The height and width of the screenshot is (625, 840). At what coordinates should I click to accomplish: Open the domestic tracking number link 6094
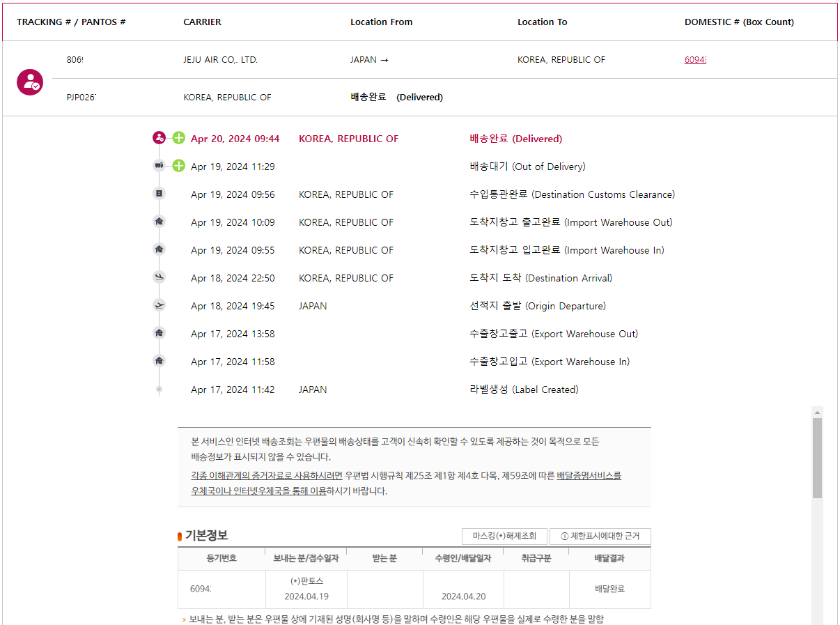(x=695, y=60)
